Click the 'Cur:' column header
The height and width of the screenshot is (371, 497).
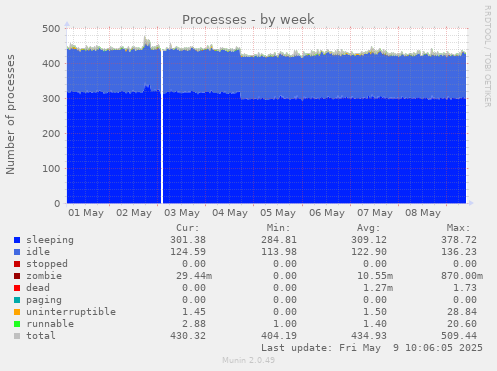click(188, 228)
